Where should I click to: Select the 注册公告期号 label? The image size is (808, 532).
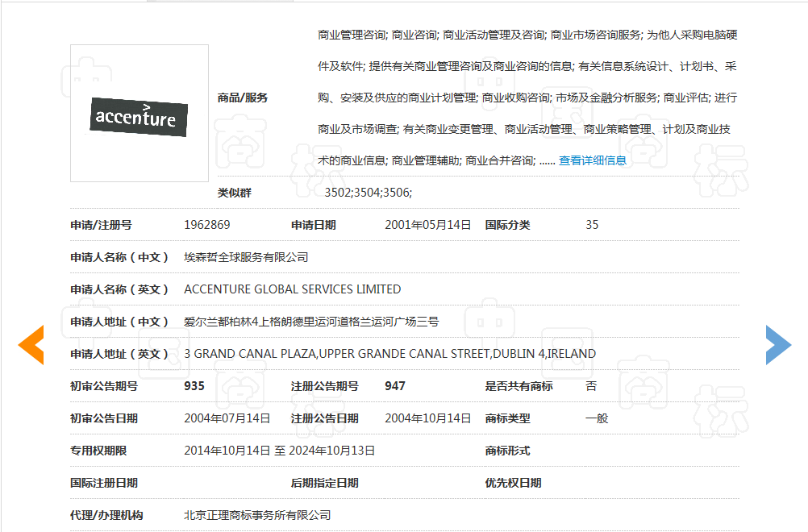[x=325, y=386]
